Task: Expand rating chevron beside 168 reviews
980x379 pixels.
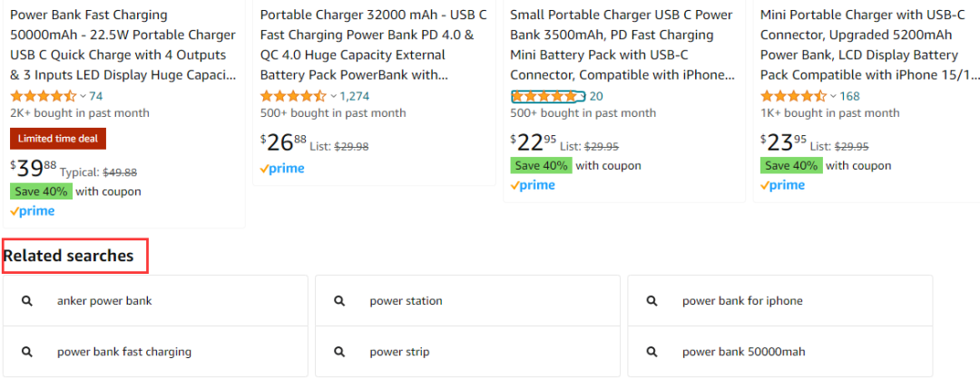Action: (833, 96)
